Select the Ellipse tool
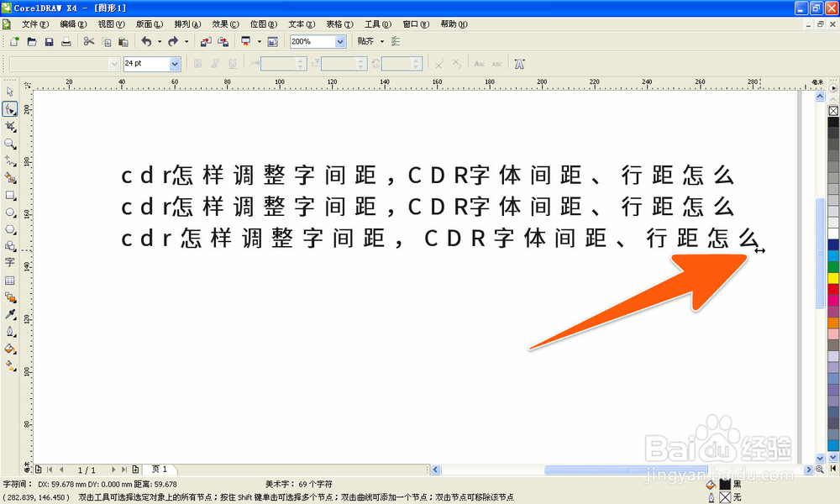The height and width of the screenshot is (504, 840). coord(9,212)
